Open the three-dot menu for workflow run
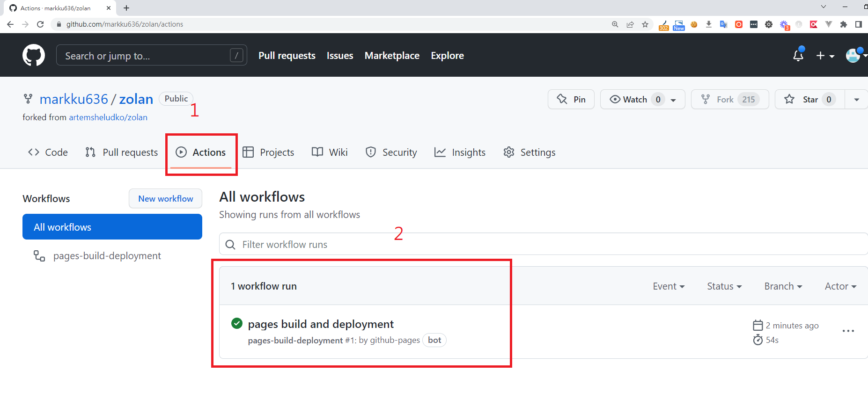 click(x=848, y=331)
